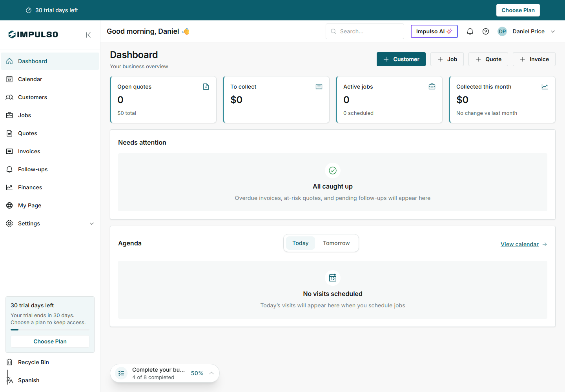Viewport: 565px width, 392px height.
Task: Click the Spanish language translate icon
Action: coord(9,380)
